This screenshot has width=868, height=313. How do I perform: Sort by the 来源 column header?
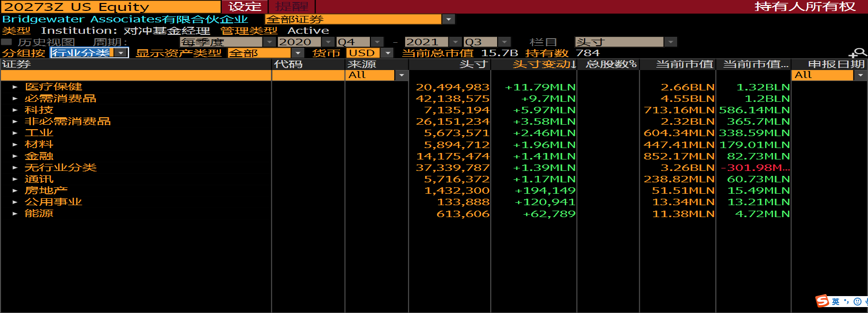tap(377, 64)
